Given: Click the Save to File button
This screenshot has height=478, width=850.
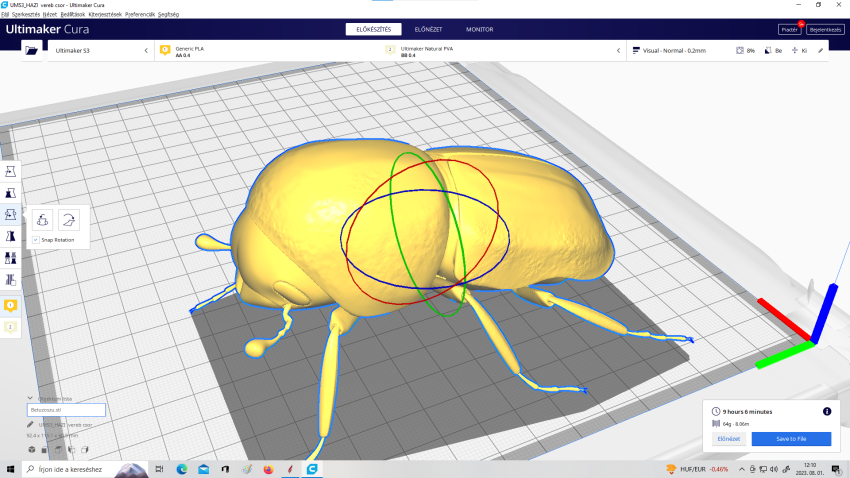Looking at the screenshot, I should (790, 439).
